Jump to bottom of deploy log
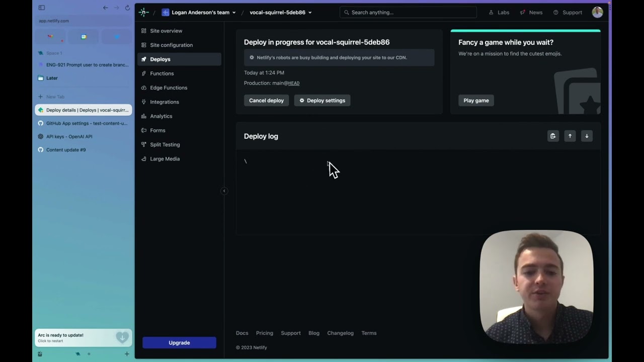This screenshot has width=644, height=362. tap(587, 136)
